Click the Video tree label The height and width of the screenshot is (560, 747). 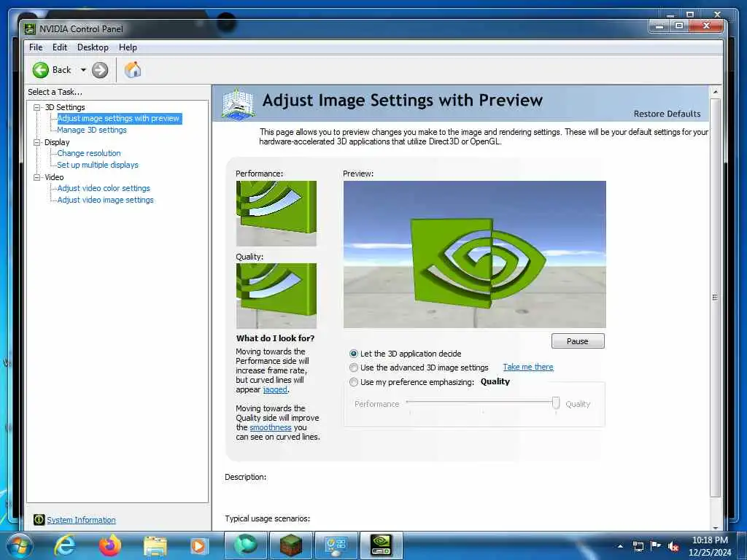[54, 177]
